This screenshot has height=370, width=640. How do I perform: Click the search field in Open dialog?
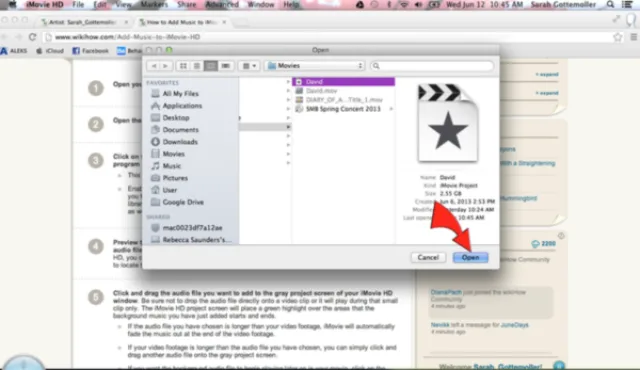click(432, 66)
